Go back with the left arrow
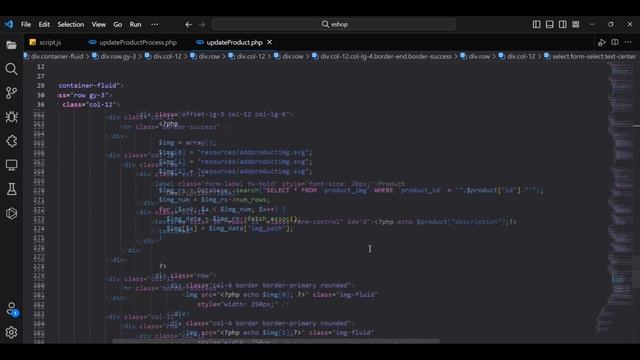The height and width of the screenshot is (360, 640). [188, 24]
